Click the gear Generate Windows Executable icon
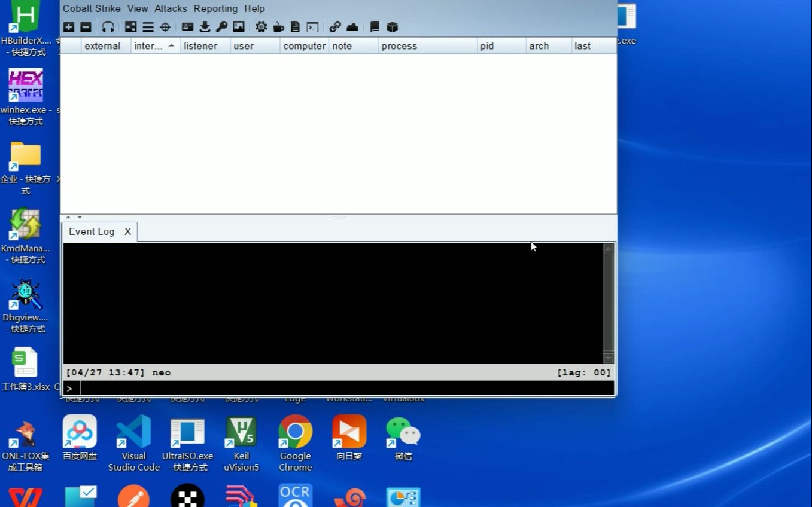 (261, 27)
